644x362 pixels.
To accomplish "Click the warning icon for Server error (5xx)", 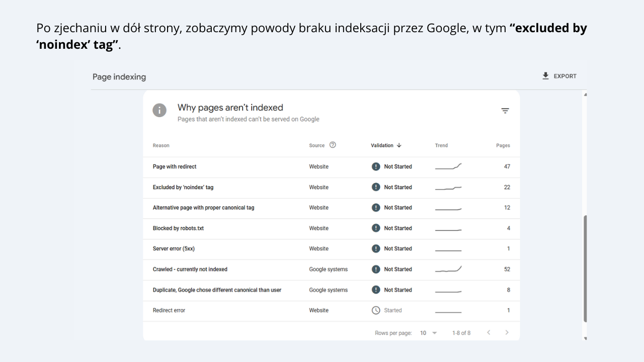I will 375,248.
